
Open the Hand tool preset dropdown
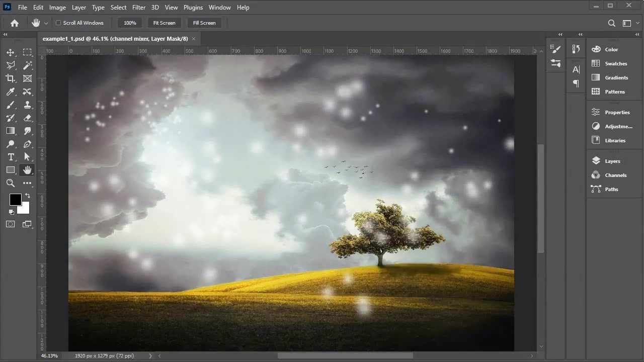click(x=46, y=23)
